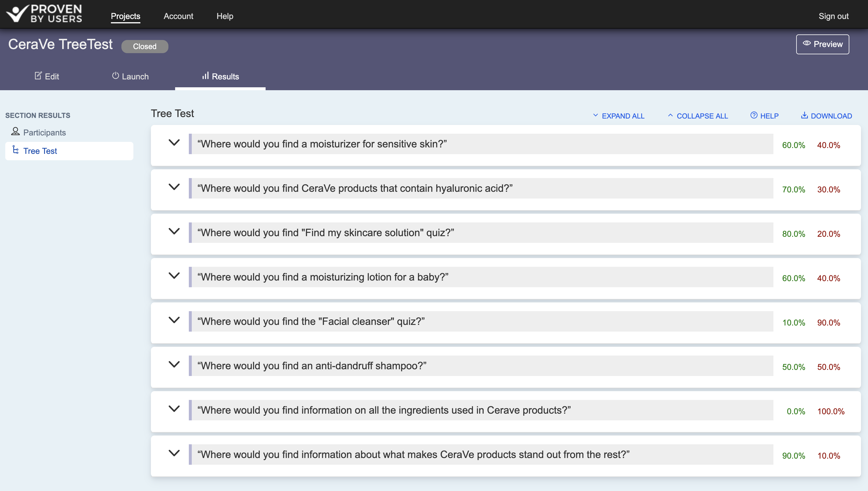Click the Launch power icon

point(115,76)
